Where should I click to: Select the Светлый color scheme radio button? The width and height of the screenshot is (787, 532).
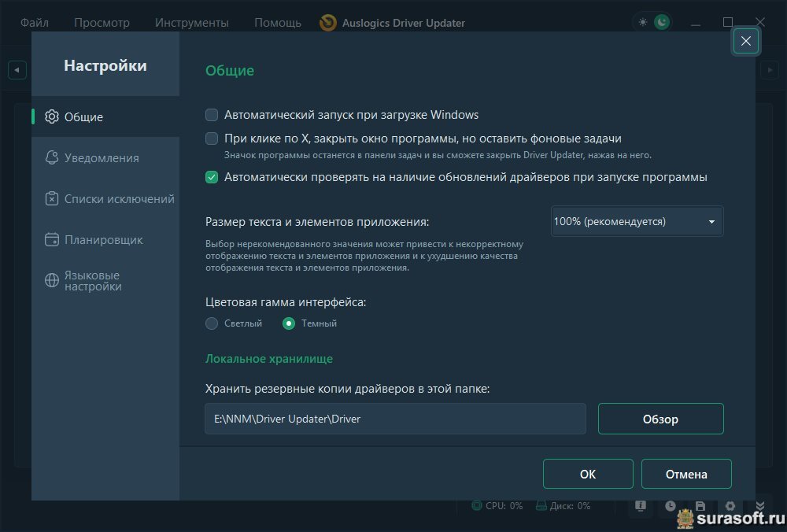click(212, 323)
